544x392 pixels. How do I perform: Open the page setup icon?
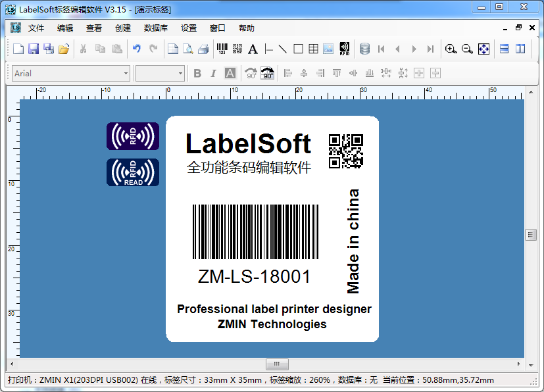click(173, 49)
